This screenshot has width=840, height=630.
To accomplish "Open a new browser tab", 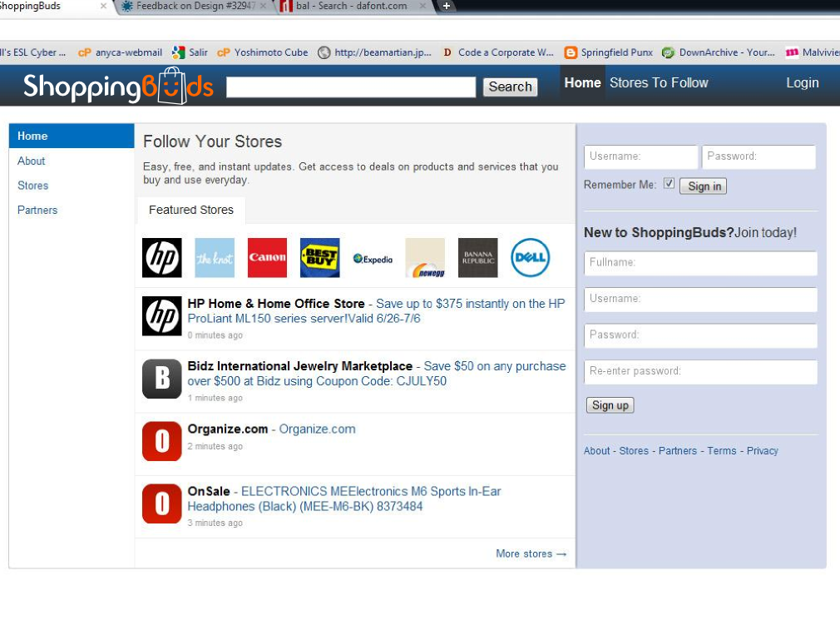I will tap(447, 6).
